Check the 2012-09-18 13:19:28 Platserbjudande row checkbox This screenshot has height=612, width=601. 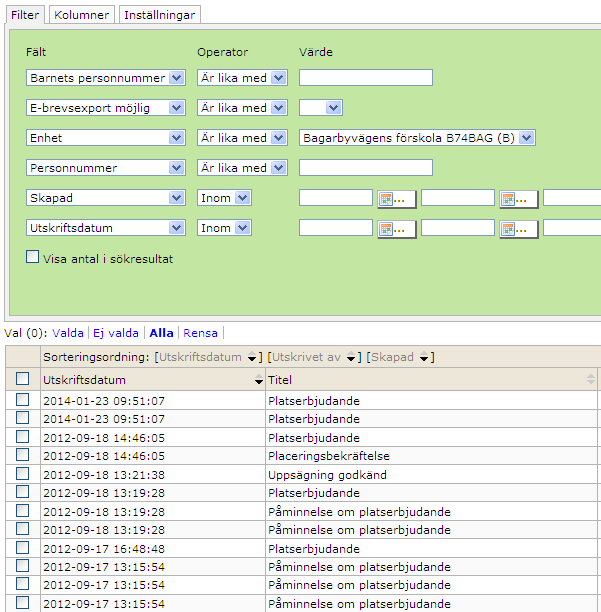[23, 492]
